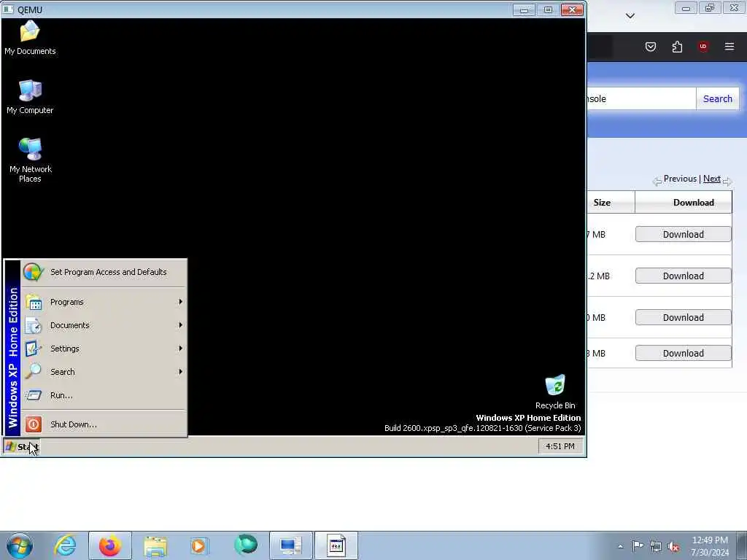Click the Windows XP Start button
Screen dimensions: 747x560
21,447
